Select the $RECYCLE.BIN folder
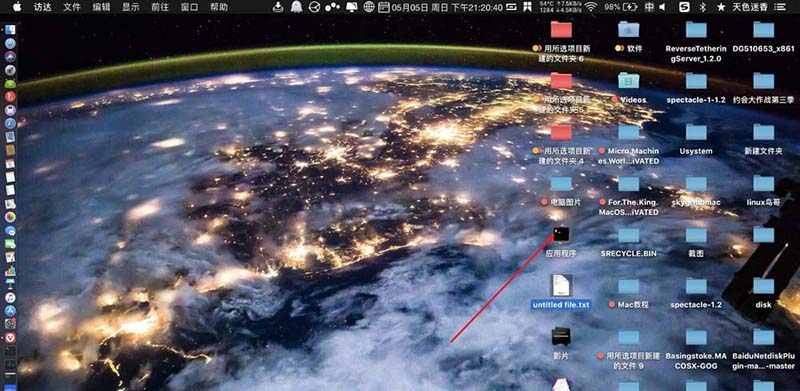Screen dimensions: 800x391 coord(629,235)
